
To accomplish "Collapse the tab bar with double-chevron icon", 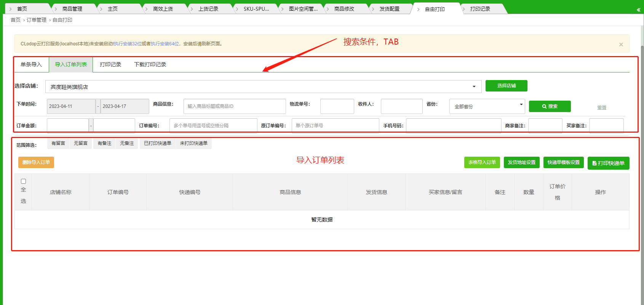I will pos(638,10).
